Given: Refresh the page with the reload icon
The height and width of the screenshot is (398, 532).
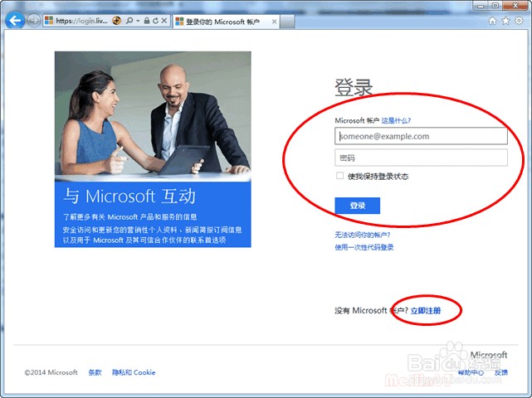Looking at the screenshot, I should point(155,21).
